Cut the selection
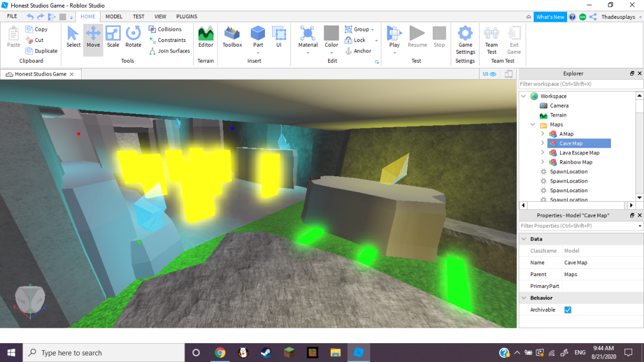Viewport: 644px width, 362px height. click(34, 40)
